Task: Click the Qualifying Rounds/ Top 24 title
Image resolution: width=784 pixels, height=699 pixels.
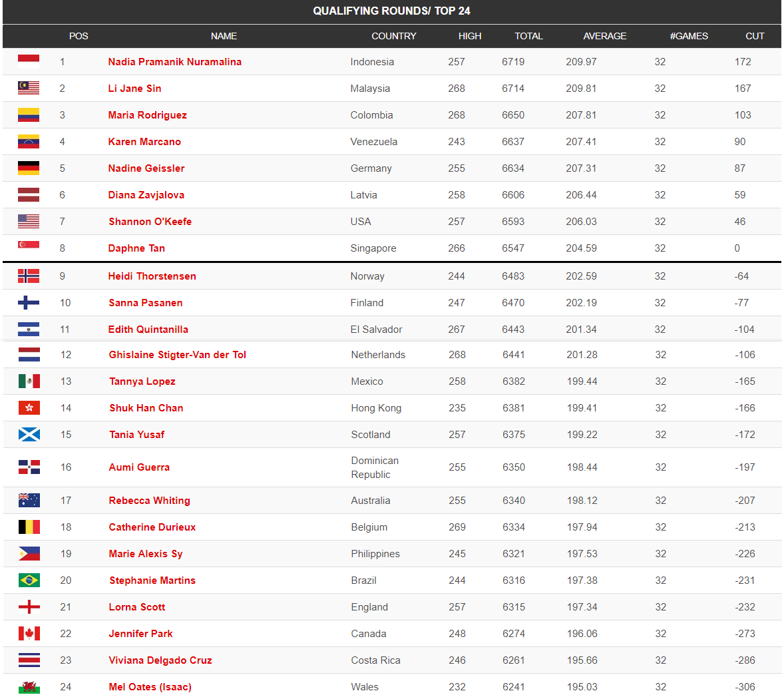Action: (x=391, y=11)
